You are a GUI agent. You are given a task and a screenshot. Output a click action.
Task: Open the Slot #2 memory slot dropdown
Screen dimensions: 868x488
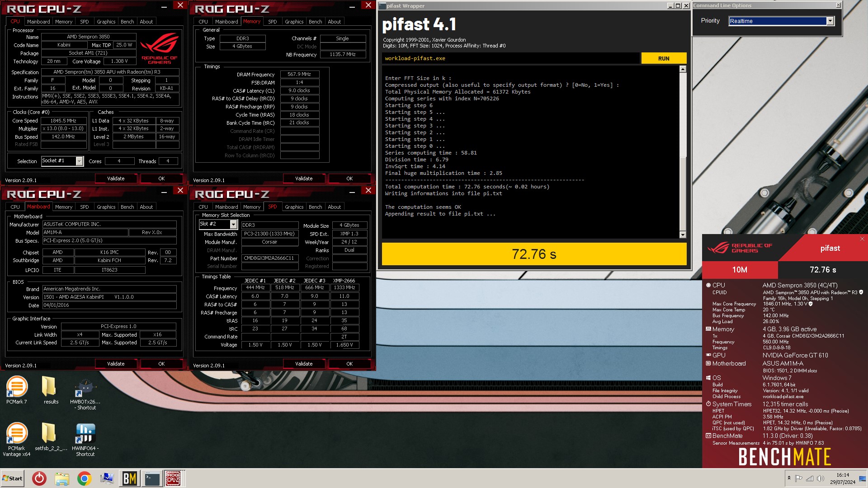[x=233, y=224]
